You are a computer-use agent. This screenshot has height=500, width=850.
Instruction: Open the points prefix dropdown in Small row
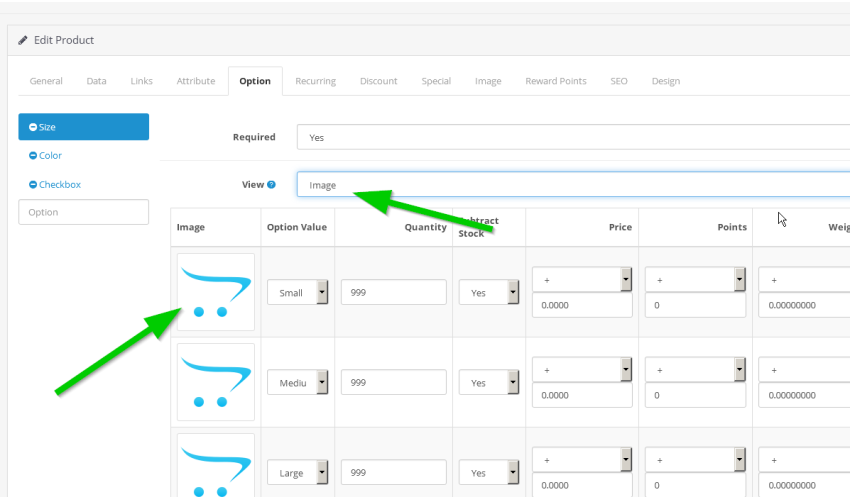[696, 280]
